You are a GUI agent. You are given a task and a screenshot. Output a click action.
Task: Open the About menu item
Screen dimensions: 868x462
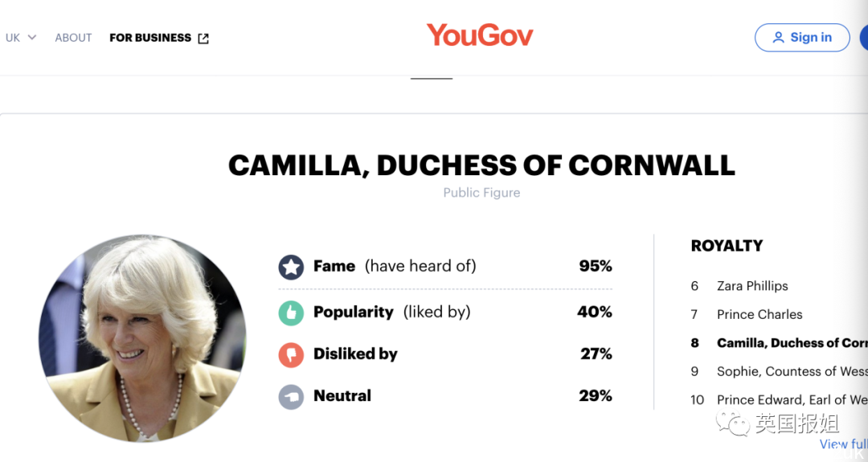(x=73, y=38)
